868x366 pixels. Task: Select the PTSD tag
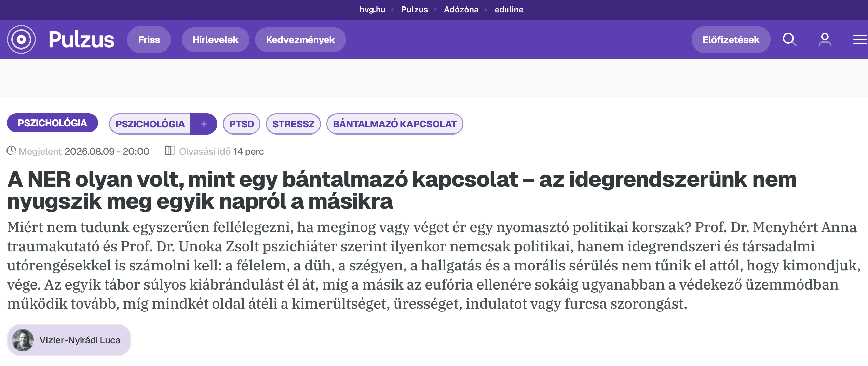coord(242,124)
